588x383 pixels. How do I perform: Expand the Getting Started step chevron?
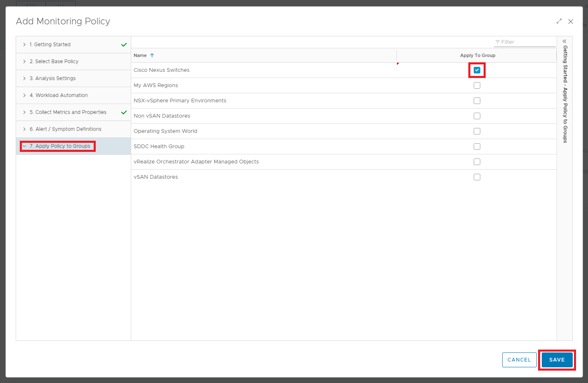(x=24, y=45)
